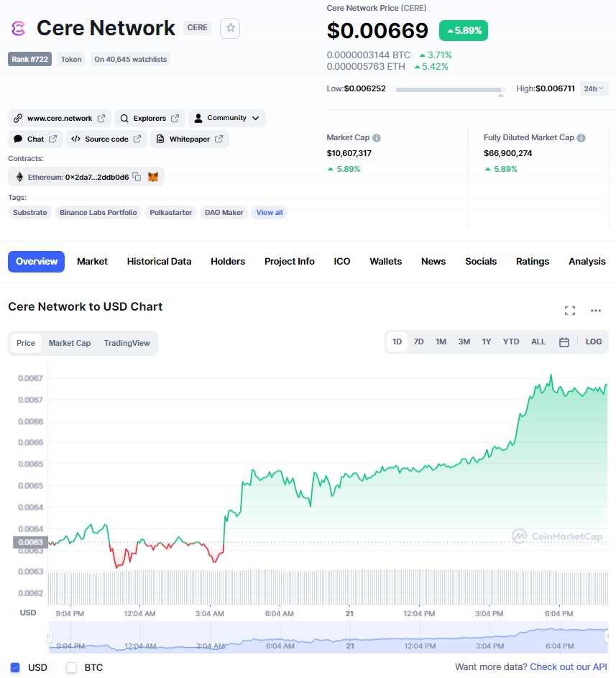Viewport: 616px width, 678px height.
Task: Click the magnifier icon on Explorers
Action: [x=124, y=119]
